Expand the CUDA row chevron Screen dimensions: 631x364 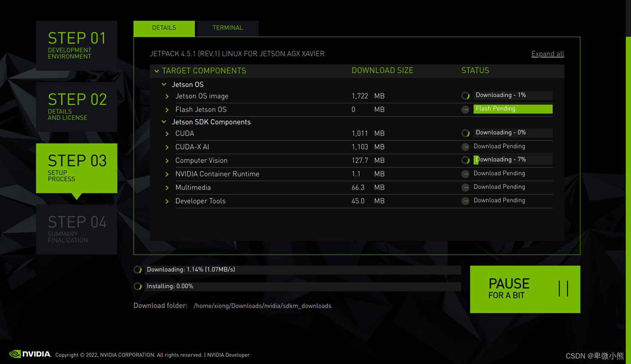(167, 134)
